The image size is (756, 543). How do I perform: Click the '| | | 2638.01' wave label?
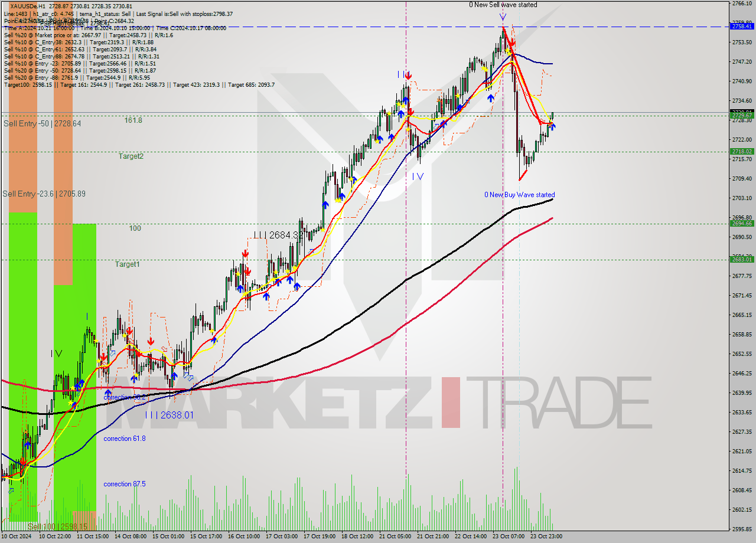170,415
